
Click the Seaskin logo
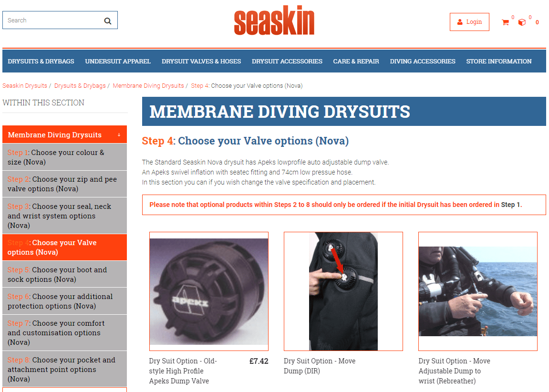coord(274,21)
